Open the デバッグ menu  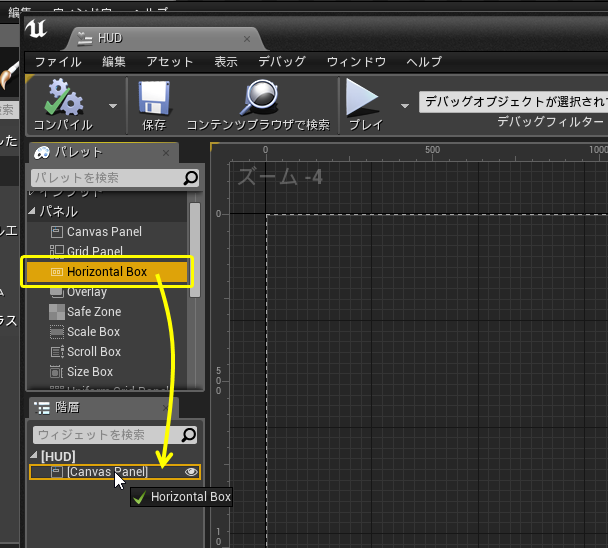point(282,62)
